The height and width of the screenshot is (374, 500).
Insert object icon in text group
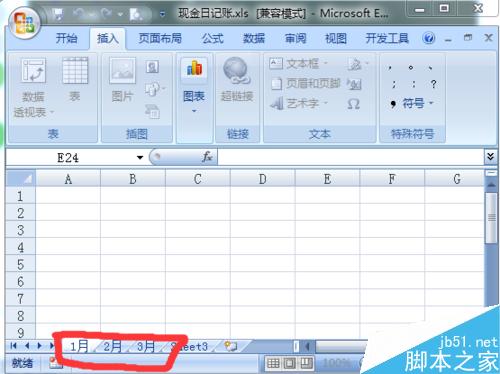click(x=354, y=84)
